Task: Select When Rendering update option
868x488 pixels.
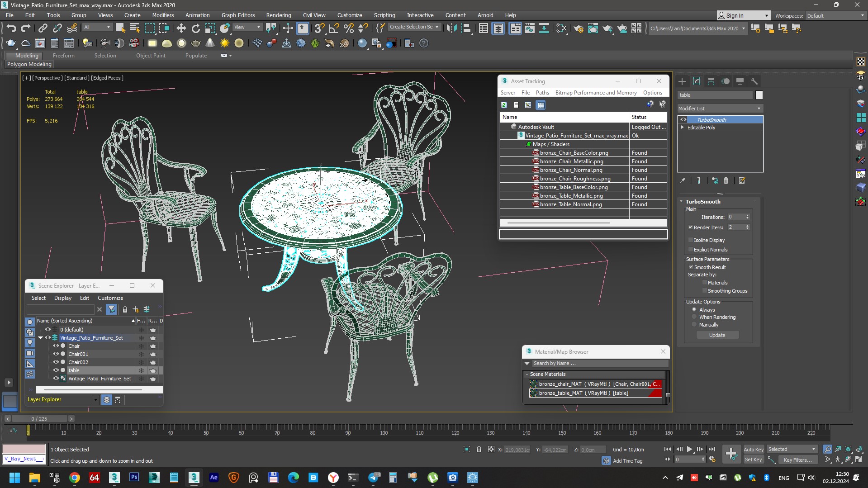Action: 694,317
